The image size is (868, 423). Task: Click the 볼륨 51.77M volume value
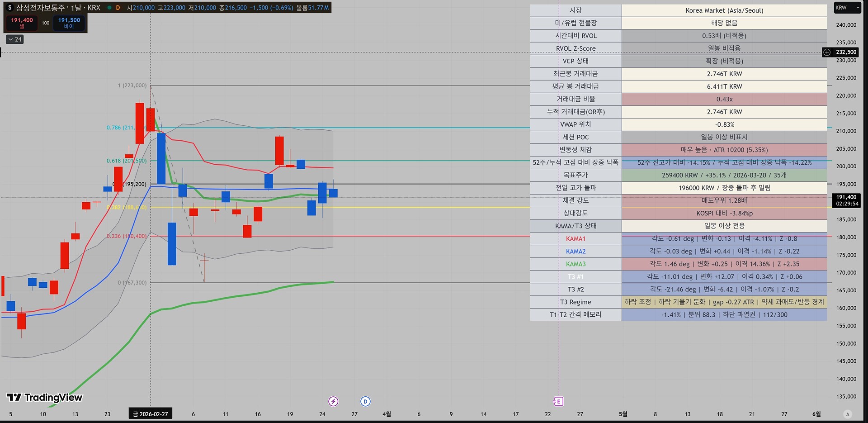pyautogui.click(x=313, y=8)
